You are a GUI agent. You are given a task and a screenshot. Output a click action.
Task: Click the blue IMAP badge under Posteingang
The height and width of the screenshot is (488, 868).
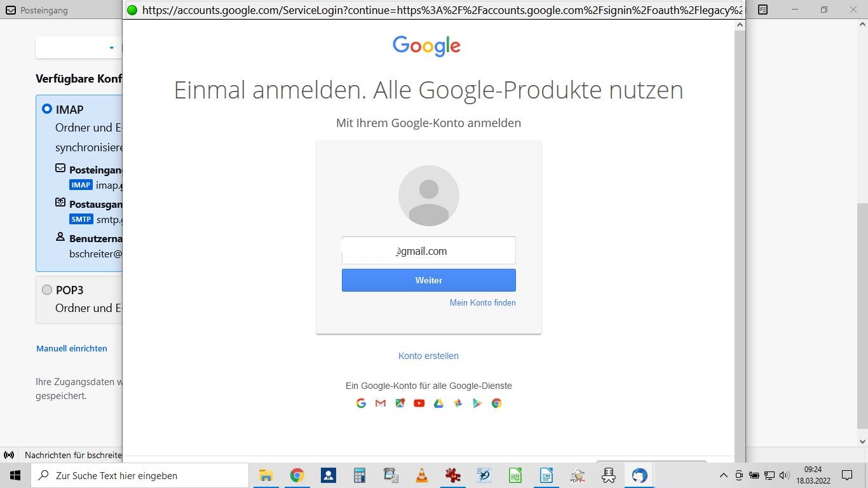(81, 185)
